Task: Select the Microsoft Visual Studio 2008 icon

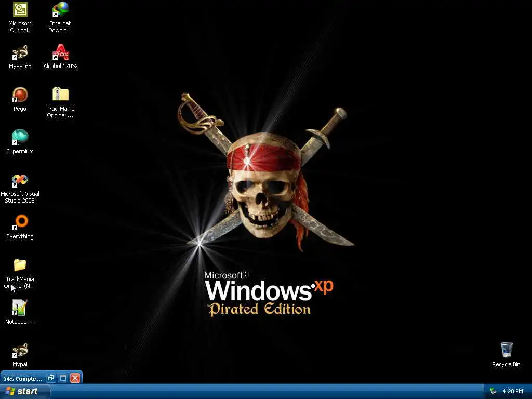Action: tap(20, 180)
